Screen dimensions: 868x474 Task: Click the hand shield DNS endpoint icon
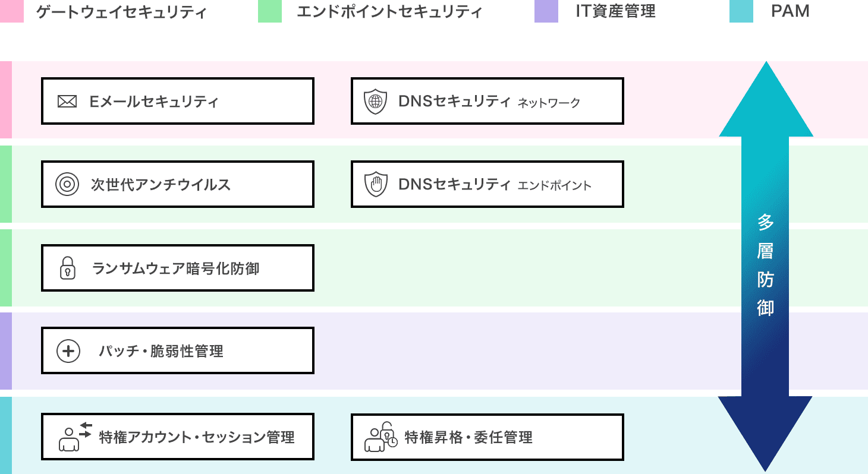point(375,184)
